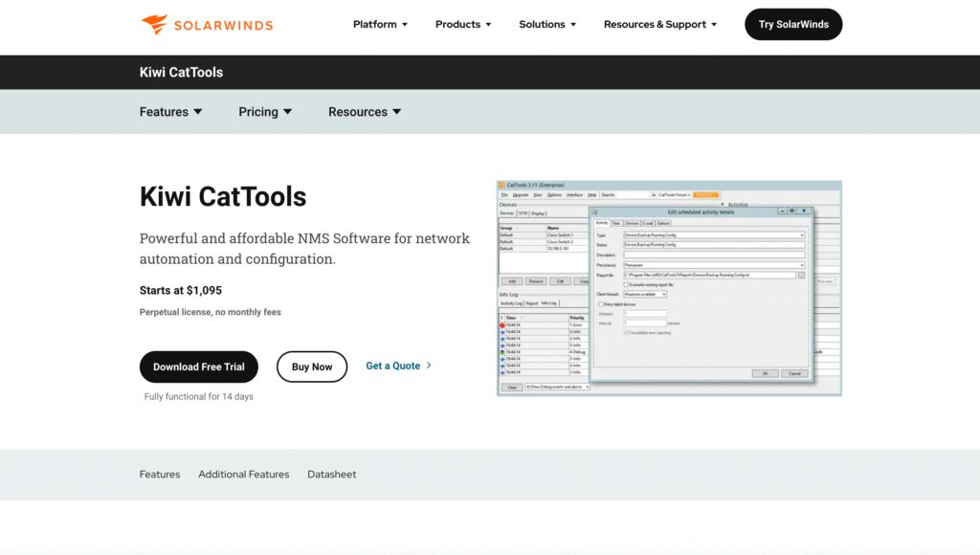Click the Try SolarWinds button
This screenshot has width=980, height=555.
coord(793,24)
